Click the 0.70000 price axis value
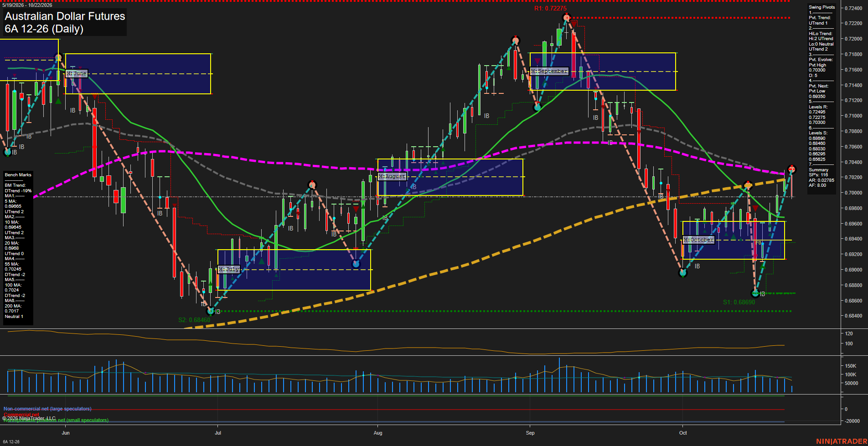 (x=853, y=193)
